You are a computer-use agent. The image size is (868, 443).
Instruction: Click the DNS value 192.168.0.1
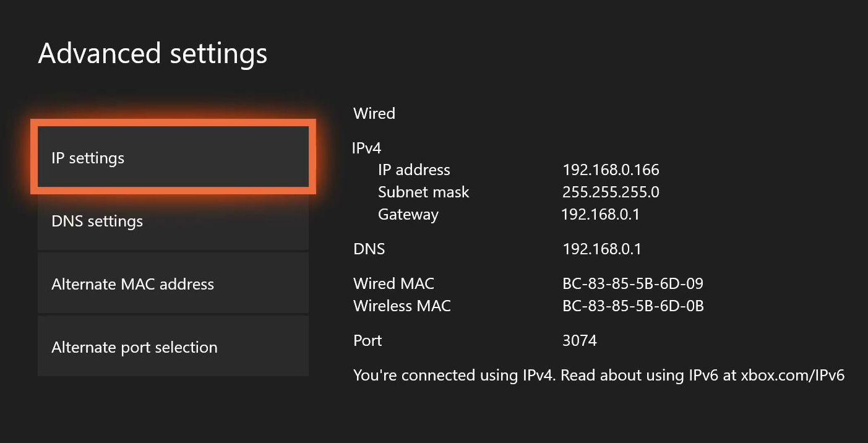601,249
